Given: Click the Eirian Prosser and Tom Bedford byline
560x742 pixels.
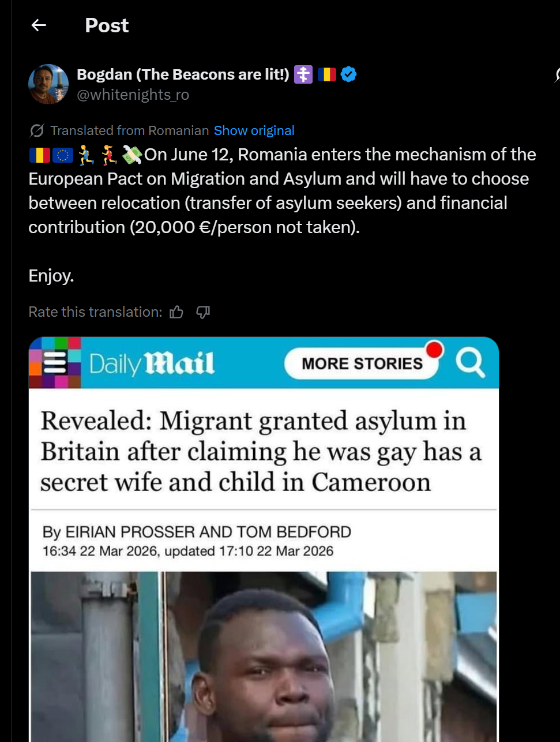Looking at the screenshot, I should pos(197,532).
